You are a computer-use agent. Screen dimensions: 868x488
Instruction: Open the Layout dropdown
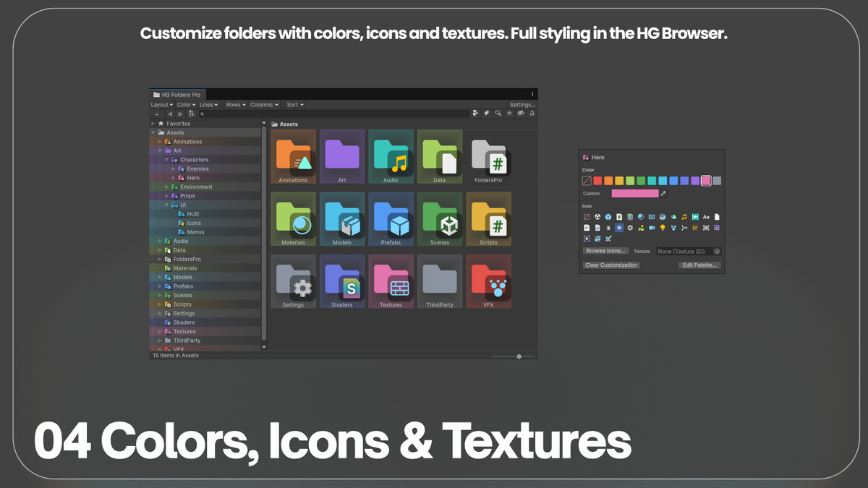click(161, 105)
